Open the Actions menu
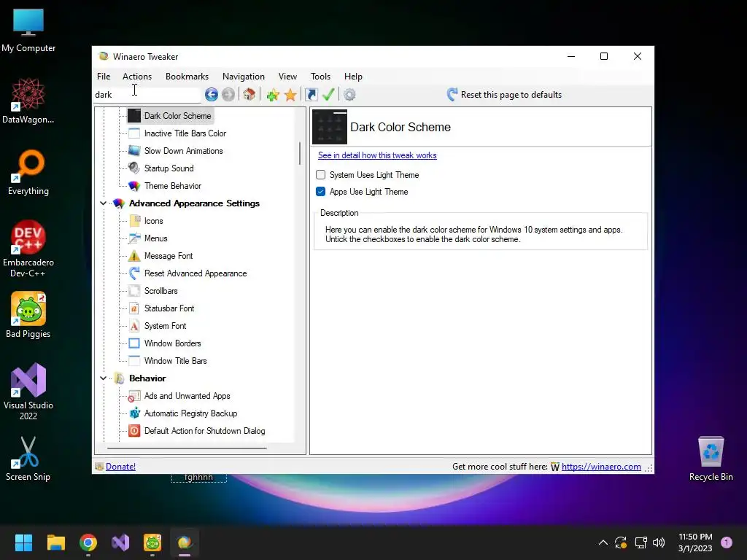 (137, 76)
